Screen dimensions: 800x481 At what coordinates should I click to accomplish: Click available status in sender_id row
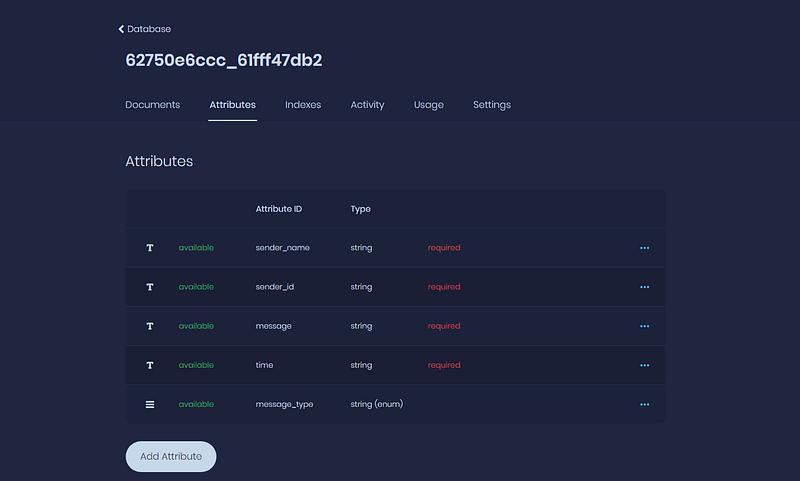(196, 287)
